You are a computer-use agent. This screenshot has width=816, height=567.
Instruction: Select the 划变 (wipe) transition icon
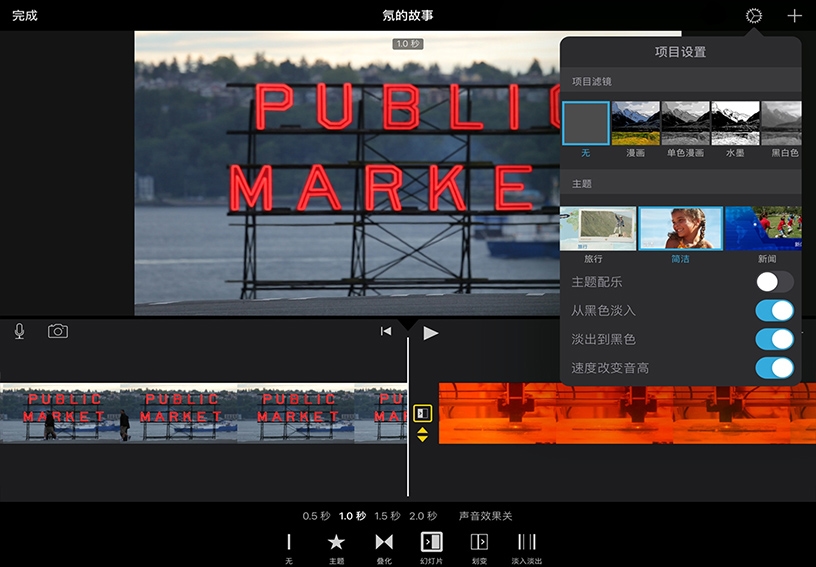point(479,542)
